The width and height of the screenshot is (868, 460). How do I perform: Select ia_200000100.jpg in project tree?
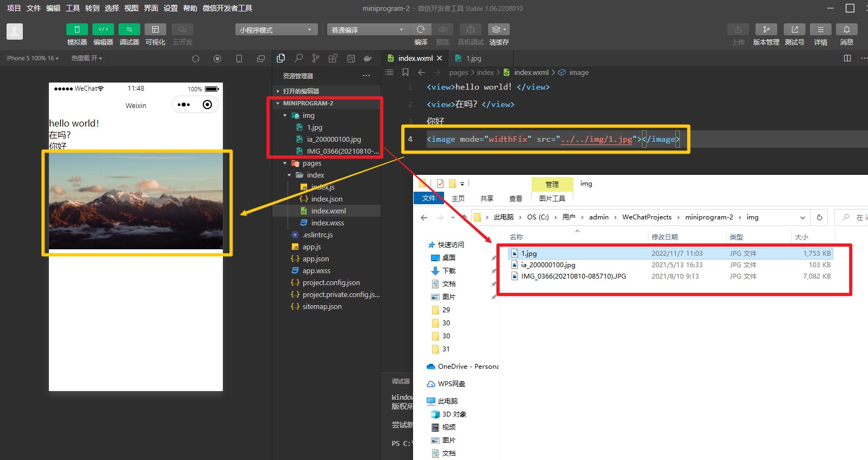coord(334,139)
